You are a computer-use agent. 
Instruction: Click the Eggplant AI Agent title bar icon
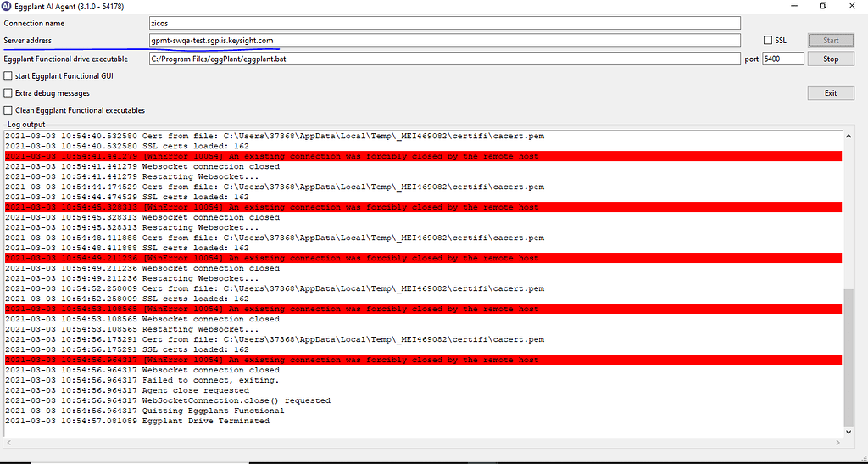pyautogui.click(x=7, y=6)
